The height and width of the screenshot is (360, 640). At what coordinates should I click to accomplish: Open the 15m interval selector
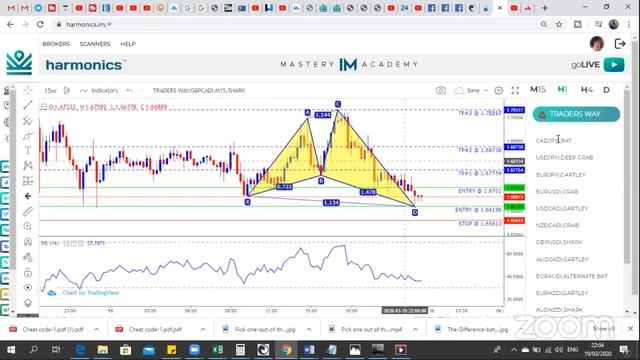[50, 91]
